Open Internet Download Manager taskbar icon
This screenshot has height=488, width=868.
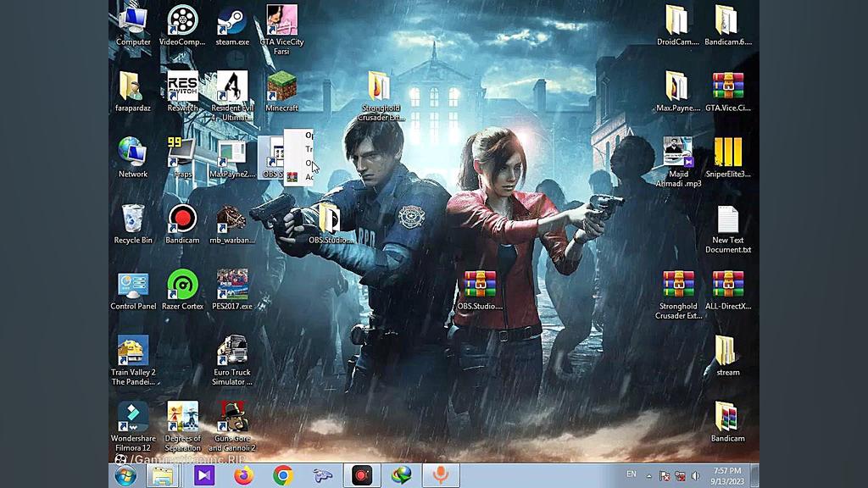pos(401,476)
